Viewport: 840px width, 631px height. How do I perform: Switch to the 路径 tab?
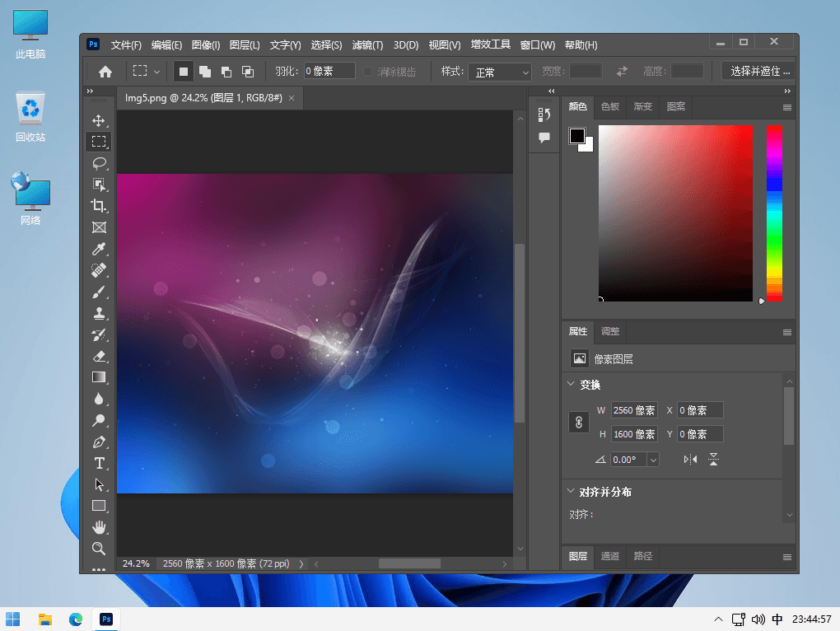[643, 557]
